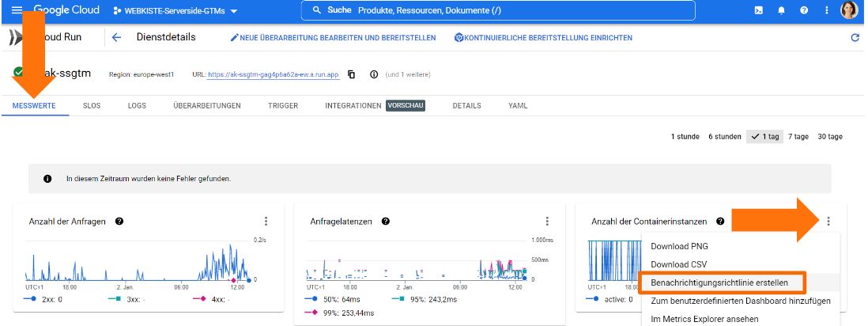Open three-dot menu of Anfragelatenzen chart

pyautogui.click(x=547, y=222)
